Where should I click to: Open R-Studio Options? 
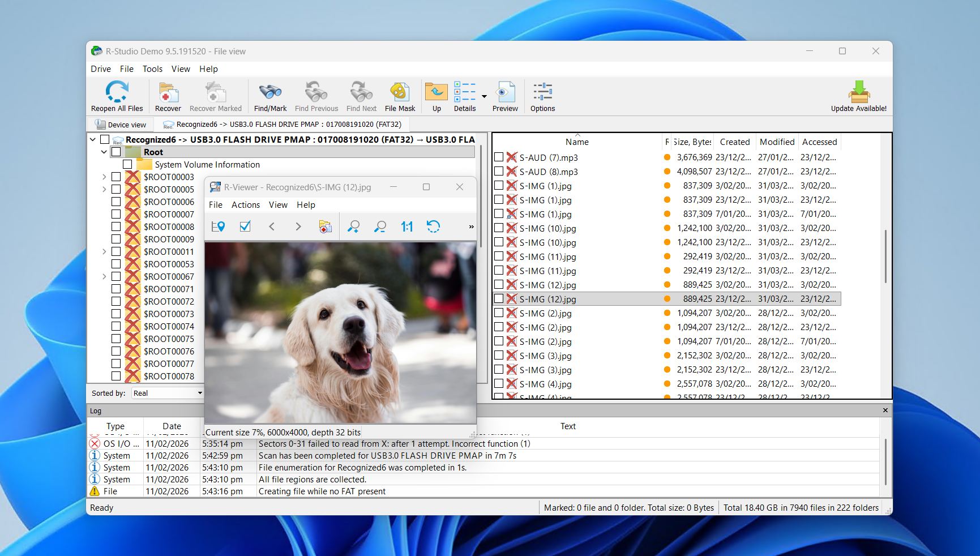[x=542, y=95]
